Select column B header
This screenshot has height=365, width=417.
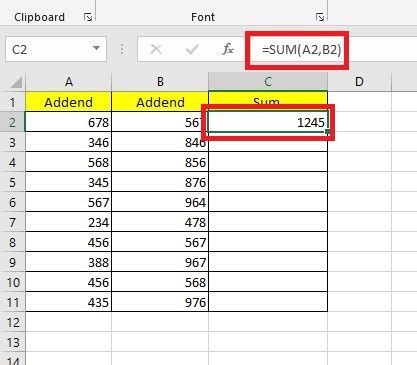coord(160,82)
